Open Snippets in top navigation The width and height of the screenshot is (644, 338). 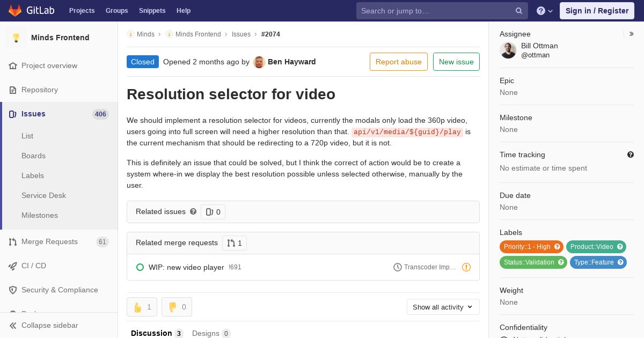pyautogui.click(x=152, y=11)
